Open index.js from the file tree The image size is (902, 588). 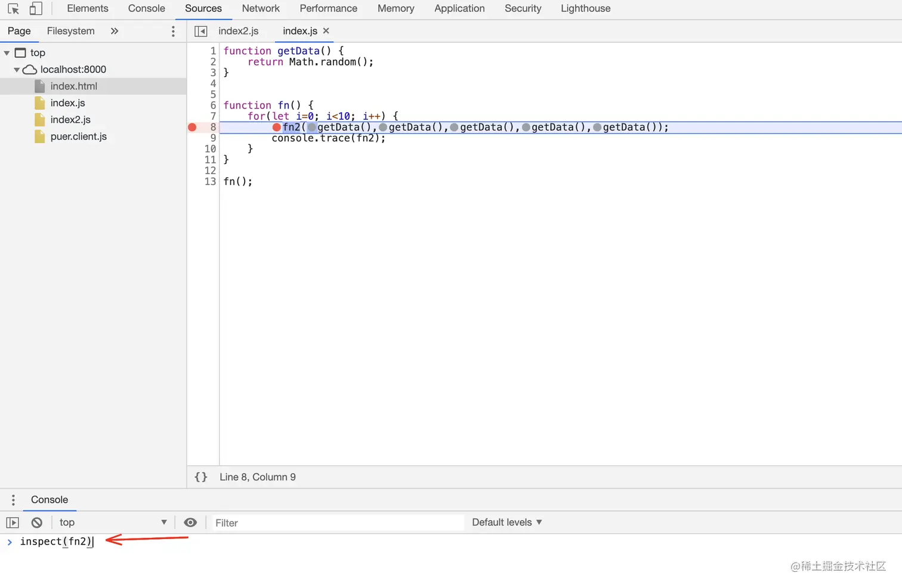(x=67, y=103)
